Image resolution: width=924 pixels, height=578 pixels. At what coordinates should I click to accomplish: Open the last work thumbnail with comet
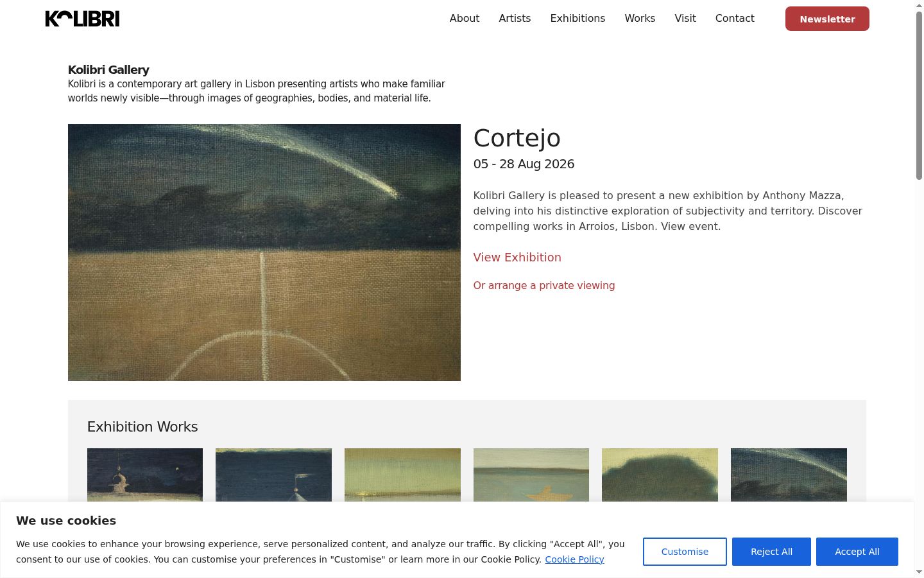tap(789, 475)
